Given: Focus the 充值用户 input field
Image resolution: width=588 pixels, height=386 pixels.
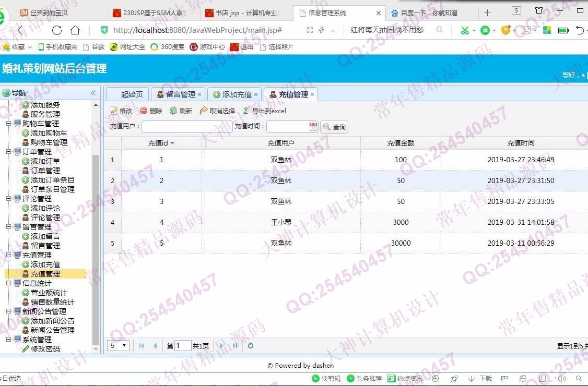Looking at the screenshot, I should click(x=187, y=127).
